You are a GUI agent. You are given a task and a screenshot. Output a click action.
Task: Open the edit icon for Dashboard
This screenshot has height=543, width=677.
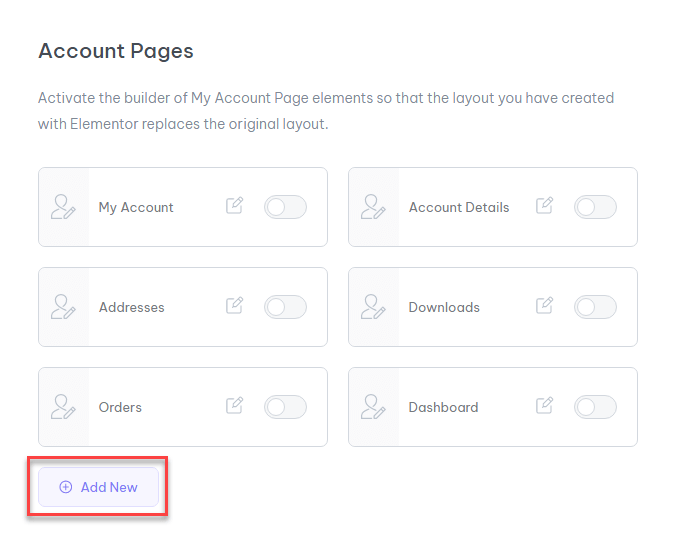pyautogui.click(x=544, y=405)
